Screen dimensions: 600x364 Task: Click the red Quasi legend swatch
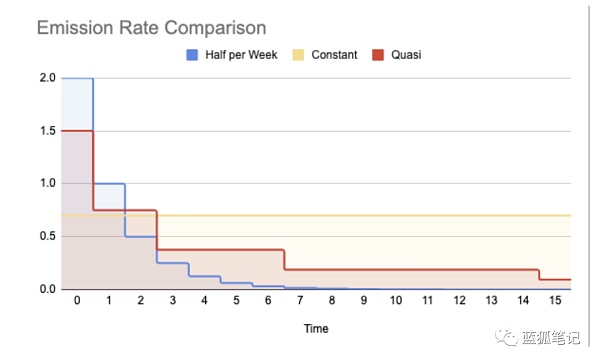coord(378,55)
